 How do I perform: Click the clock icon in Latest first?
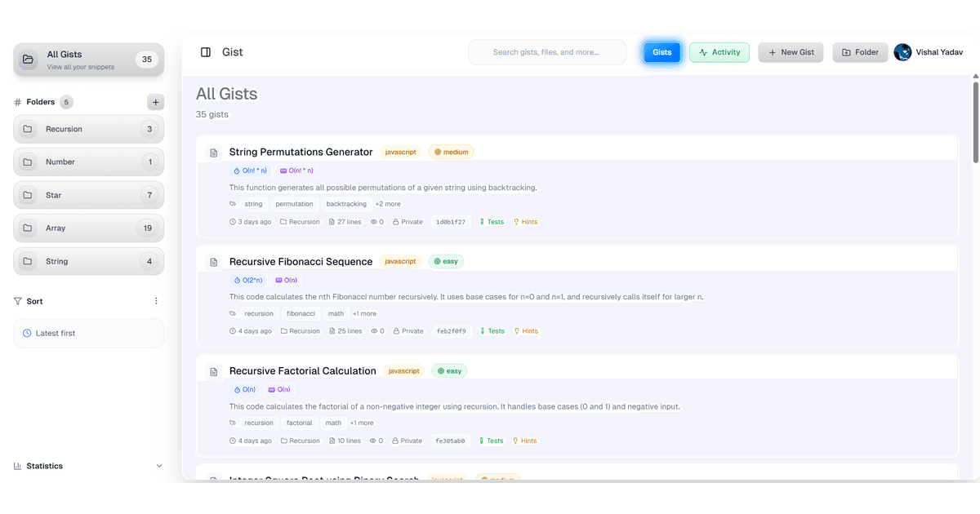coord(27,333)
